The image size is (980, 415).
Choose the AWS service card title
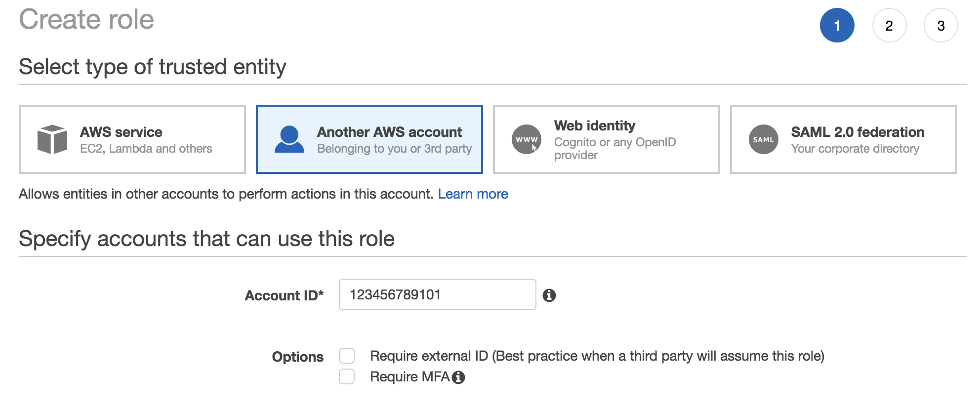(121, 132)
